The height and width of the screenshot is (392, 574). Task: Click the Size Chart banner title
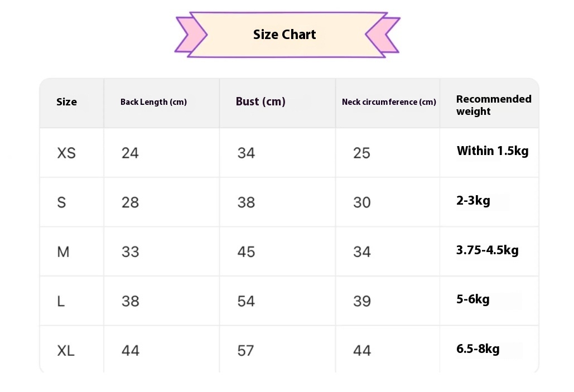click(284, 35)
